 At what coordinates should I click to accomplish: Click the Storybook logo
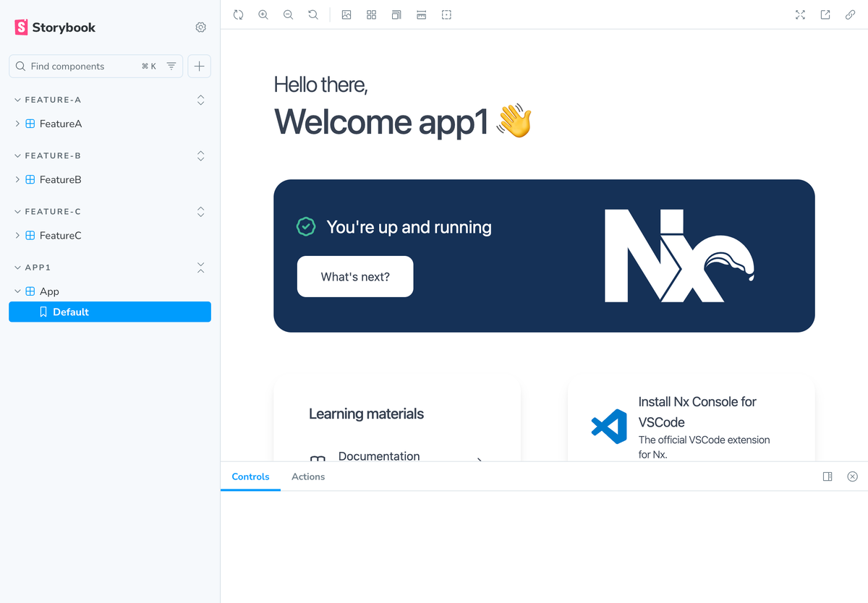[x=55, y=27]
